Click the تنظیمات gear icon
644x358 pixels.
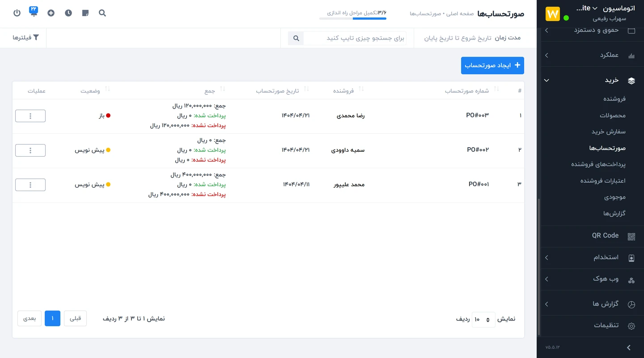coord(631,326)
